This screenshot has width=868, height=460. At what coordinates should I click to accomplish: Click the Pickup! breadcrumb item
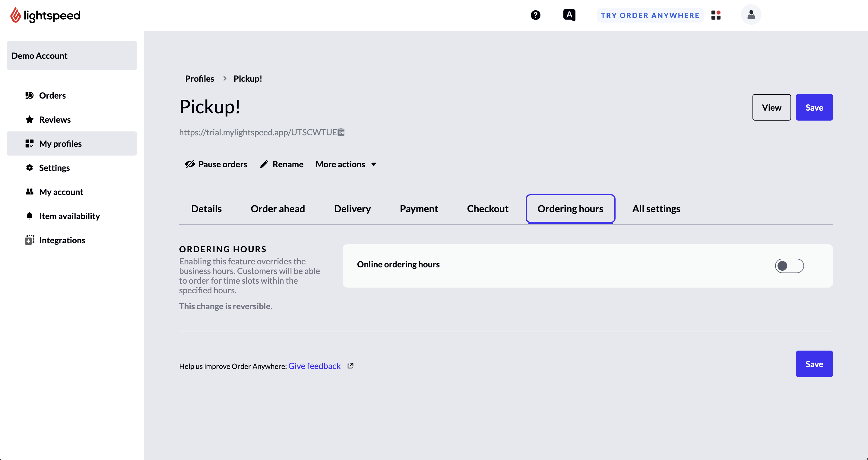click(x=247, y=78)
